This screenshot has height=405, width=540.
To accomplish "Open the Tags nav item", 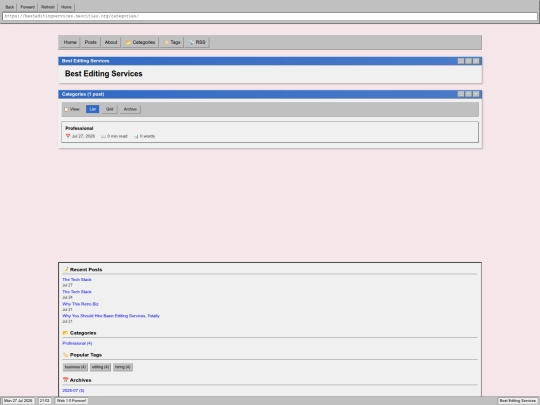I will (x=172, y=42).
